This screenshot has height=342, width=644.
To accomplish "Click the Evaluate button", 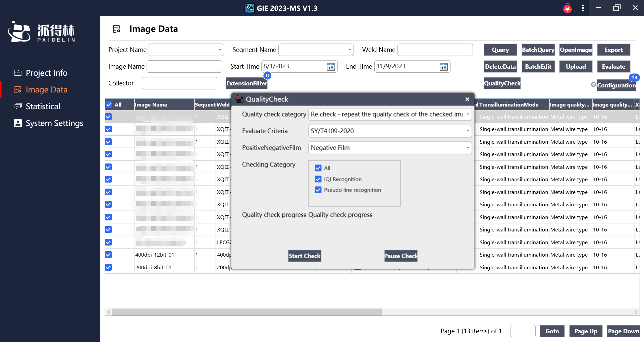I will pos(613,67).
